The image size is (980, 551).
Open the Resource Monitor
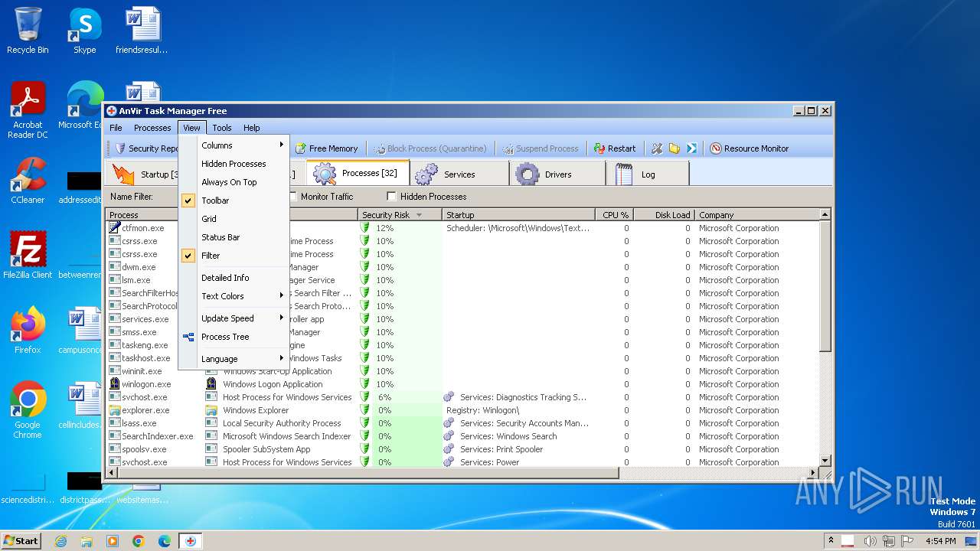749,148
